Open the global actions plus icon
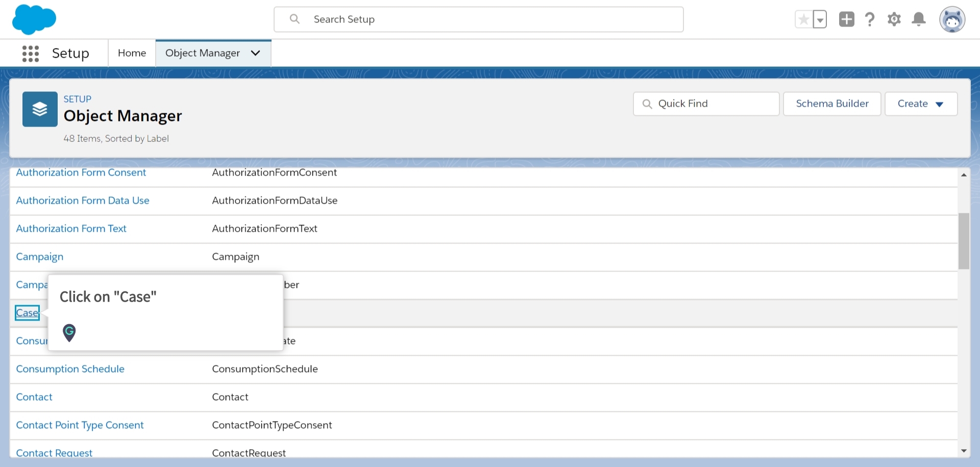 (x=846, y=19)
